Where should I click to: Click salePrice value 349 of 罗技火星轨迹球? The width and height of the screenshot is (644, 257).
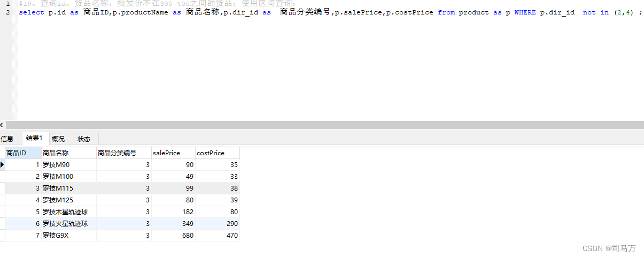click(x=173, y=224)
